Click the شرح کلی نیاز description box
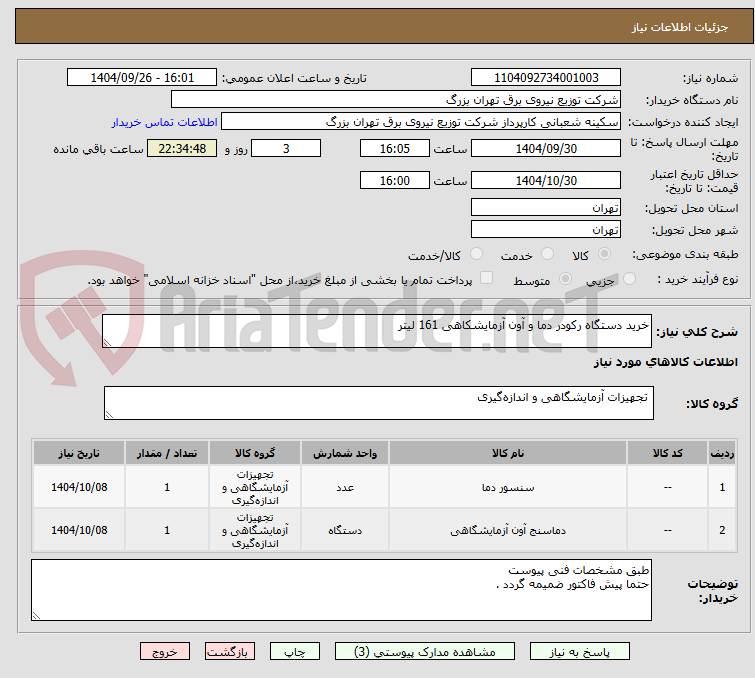The width and height of the screenshot is (755, 678). click(377, 331)
